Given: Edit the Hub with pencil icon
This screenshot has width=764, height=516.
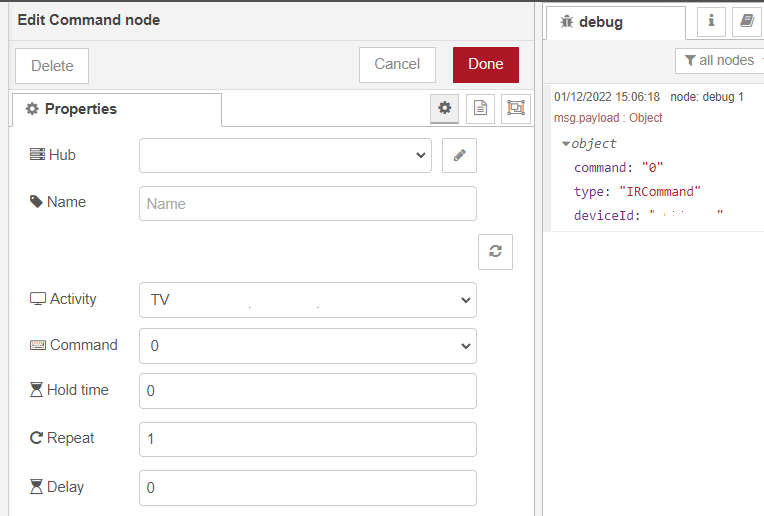Looking at the screenshot, I should coord(459,155).
